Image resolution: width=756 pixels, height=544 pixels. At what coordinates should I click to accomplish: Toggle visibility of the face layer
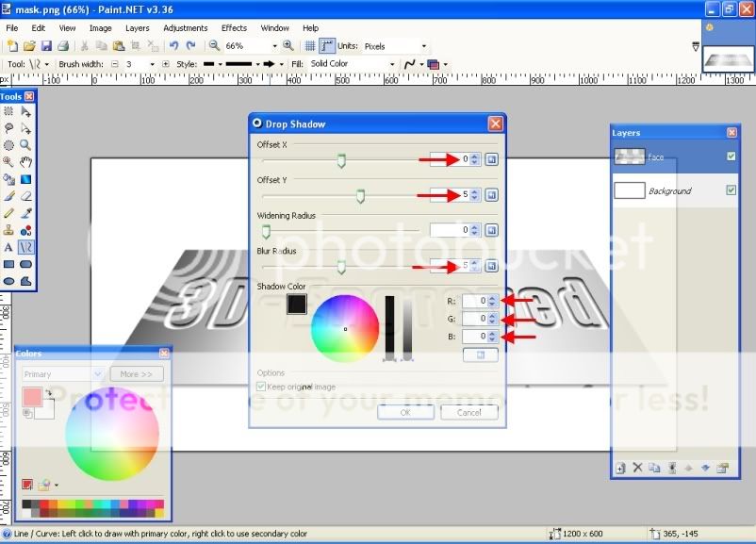pyautogui.click(x=730, y=157)
